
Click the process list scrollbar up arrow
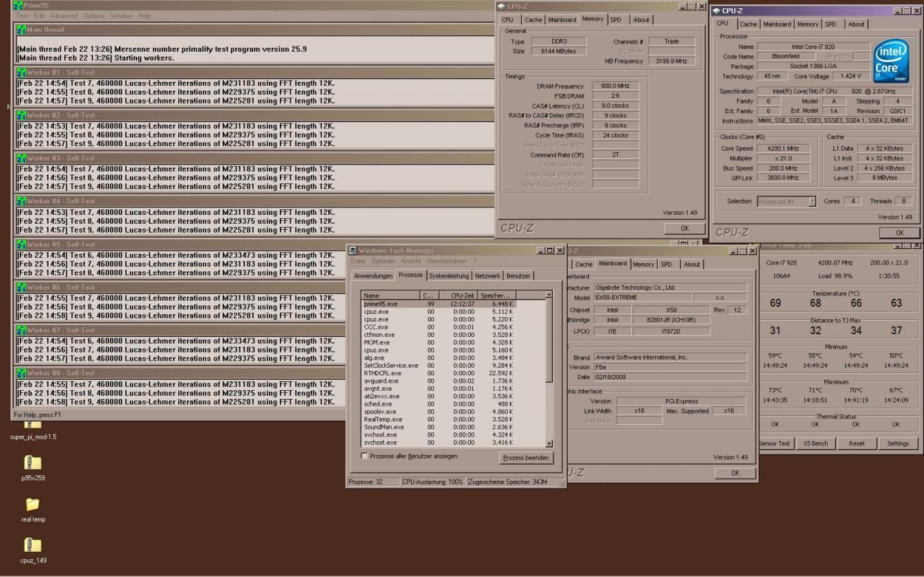click(549, 295)
